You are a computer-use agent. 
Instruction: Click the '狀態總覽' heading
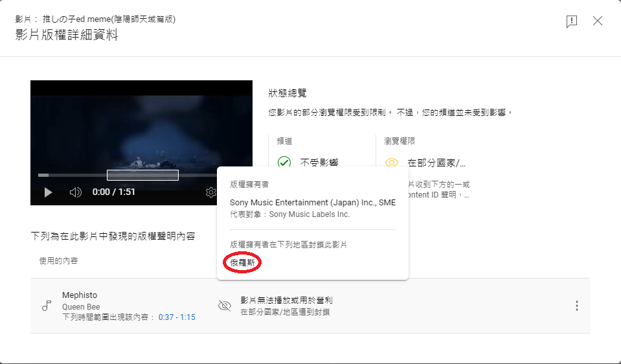click(287, 93)
